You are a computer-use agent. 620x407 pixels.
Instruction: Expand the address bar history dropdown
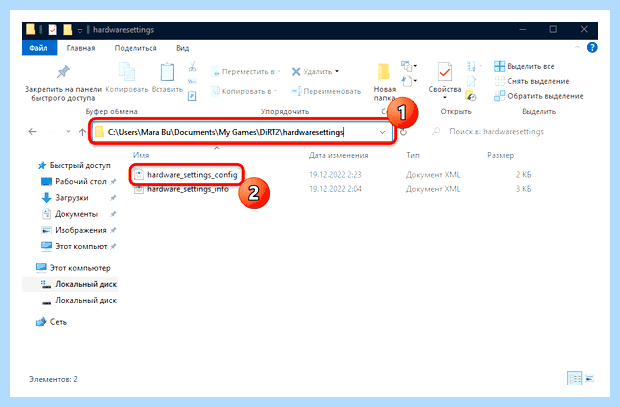point(382,132)
